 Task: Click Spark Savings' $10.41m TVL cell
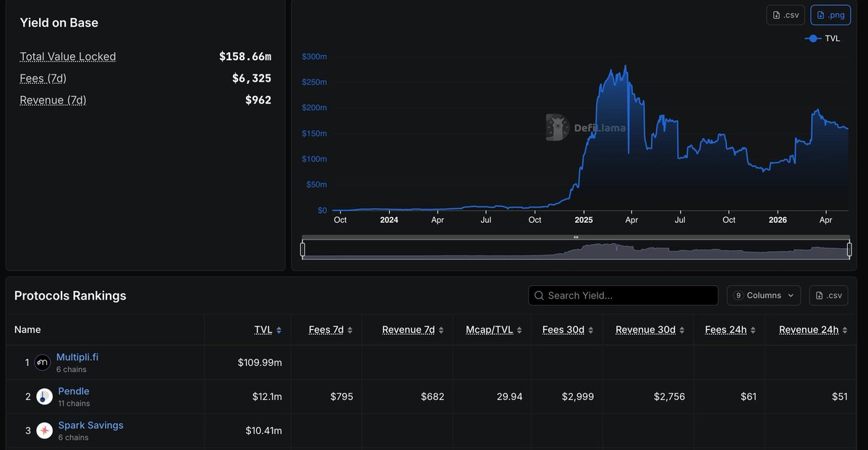point(263,430)
